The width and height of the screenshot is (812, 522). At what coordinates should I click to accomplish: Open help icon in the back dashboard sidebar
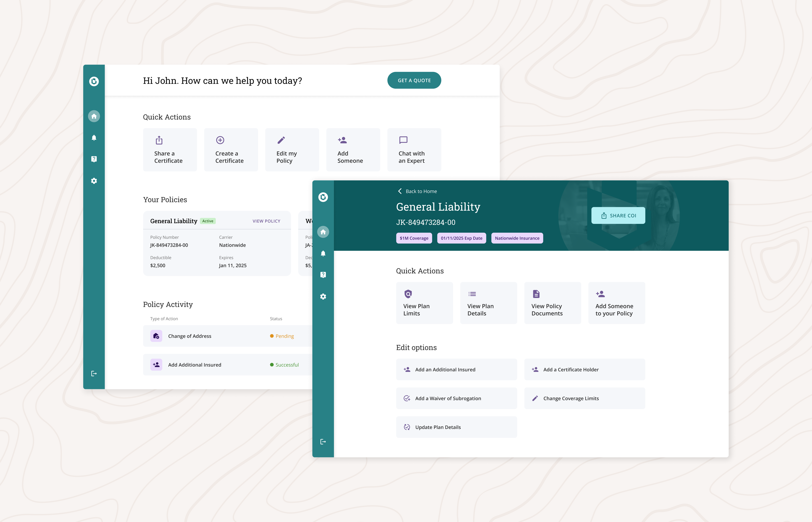tap(94, 159)
